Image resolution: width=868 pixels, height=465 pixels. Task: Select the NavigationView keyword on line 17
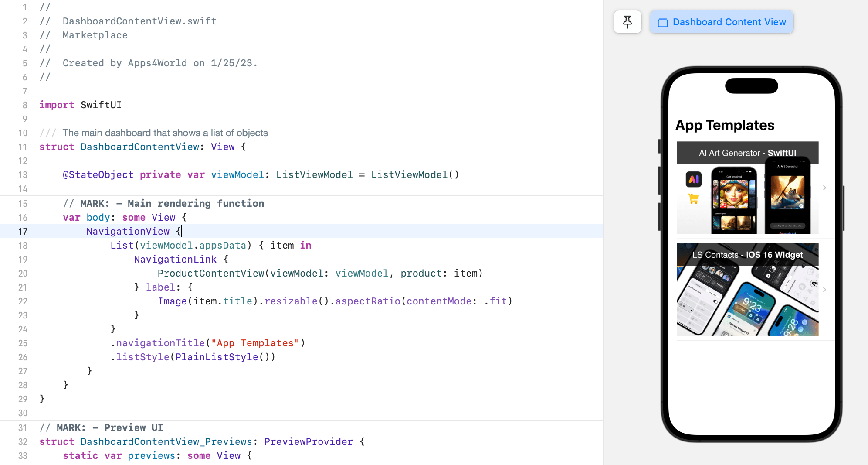pos(128,231)
